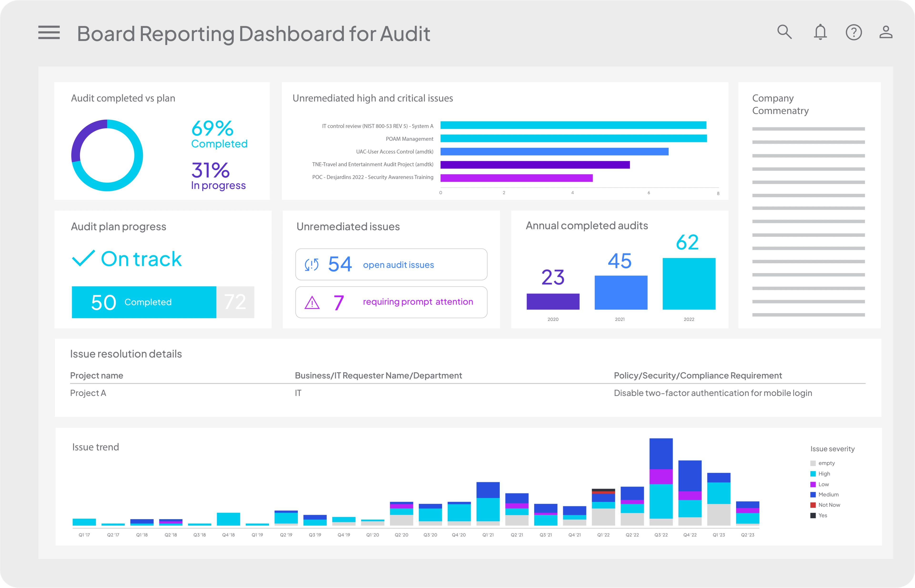Image resolution: width=915 pixels, height=588 pixels.
Task: Click the Project name column header
Action: tap(97, 375)
